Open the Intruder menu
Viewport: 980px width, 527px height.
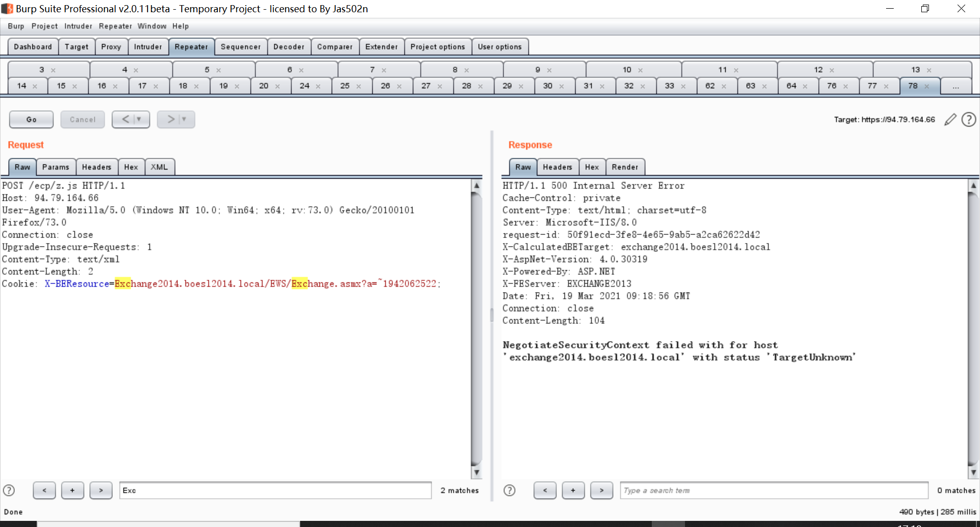(78, 26)
